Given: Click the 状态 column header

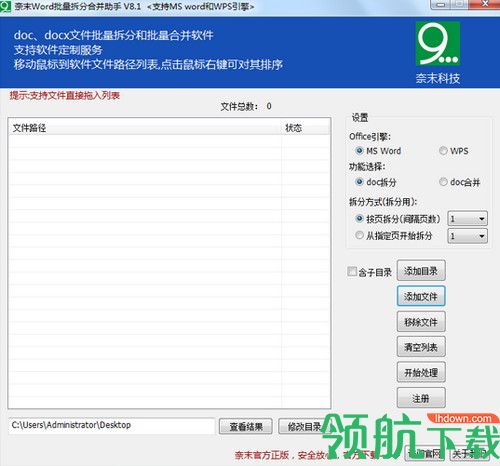Looking at the screenshot, I should pos(306,128).
